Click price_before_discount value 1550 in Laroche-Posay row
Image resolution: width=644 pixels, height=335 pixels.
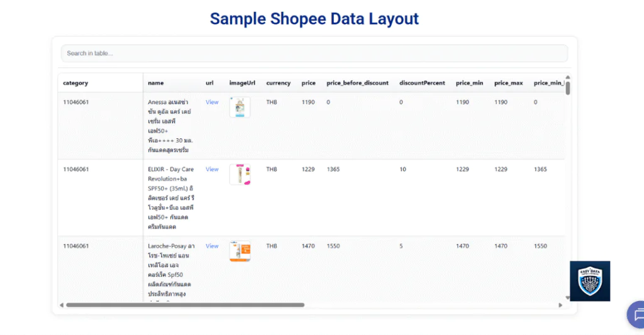333,246
